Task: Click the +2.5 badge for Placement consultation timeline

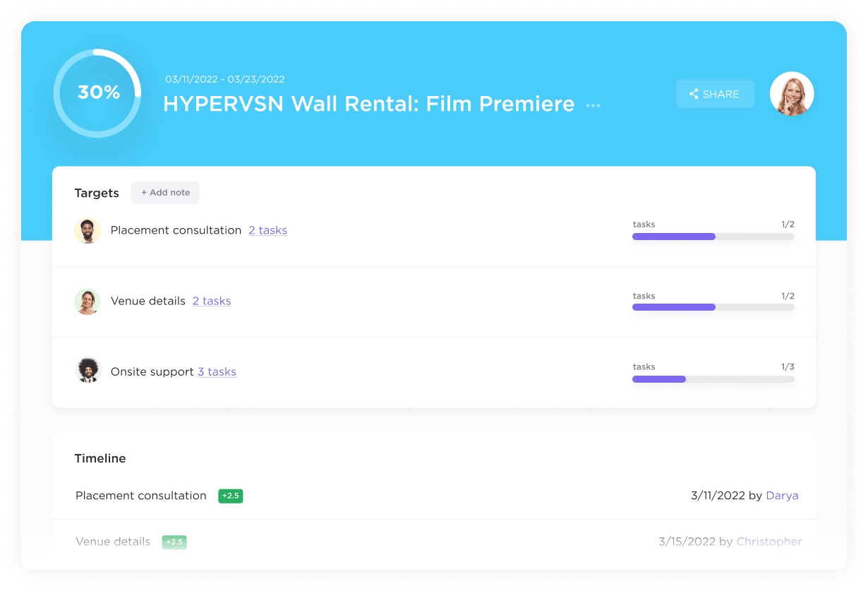Action: (x=231, y=496)
